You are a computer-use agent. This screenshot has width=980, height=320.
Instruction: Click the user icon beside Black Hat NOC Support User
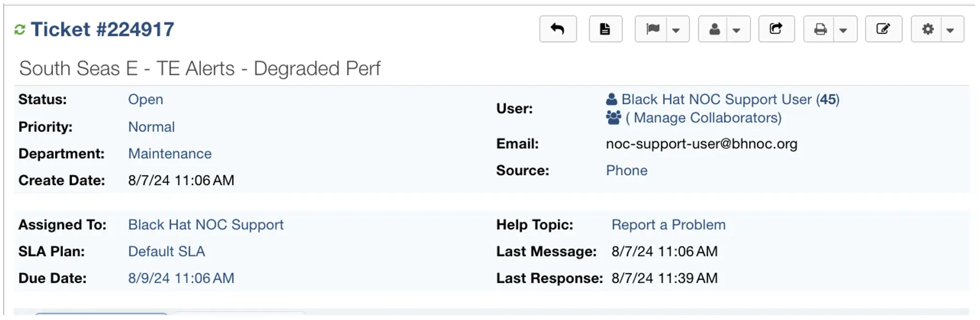click(611, 99)
